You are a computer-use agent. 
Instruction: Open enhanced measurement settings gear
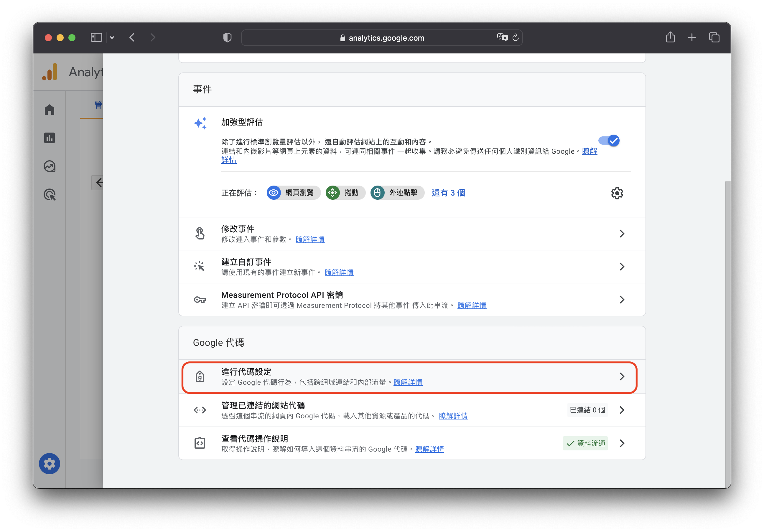click(617, 193)
